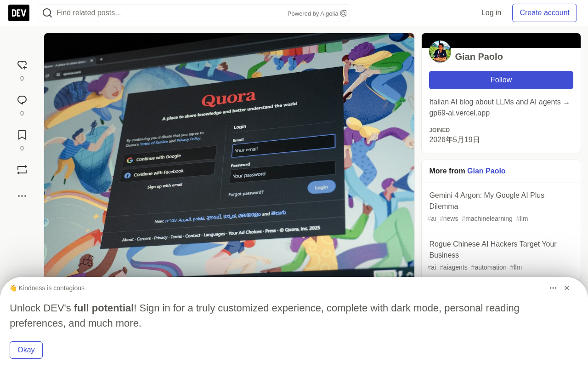Screen dimensions: 588x368
Task: Click the search magnifier icon
Action: [x=47, y=13]
